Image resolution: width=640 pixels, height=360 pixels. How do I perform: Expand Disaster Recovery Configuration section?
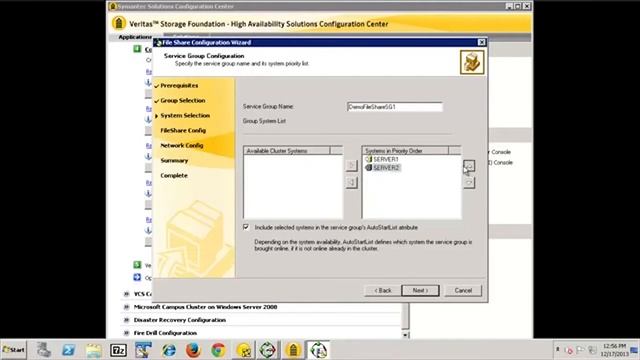(127, 320)
